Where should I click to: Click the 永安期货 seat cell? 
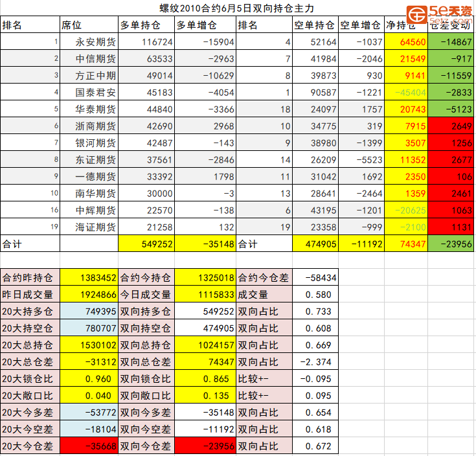point(89,41)
